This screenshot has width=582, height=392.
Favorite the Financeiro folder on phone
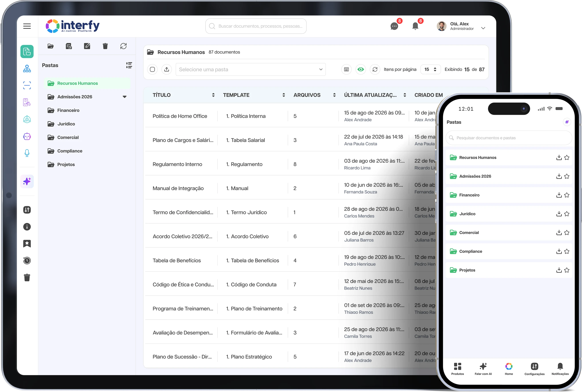[x=567, y=195]
